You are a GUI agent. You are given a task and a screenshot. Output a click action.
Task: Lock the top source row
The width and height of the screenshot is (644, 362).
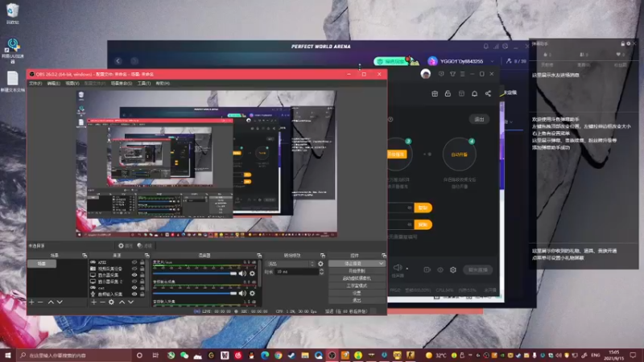[142, 262]
